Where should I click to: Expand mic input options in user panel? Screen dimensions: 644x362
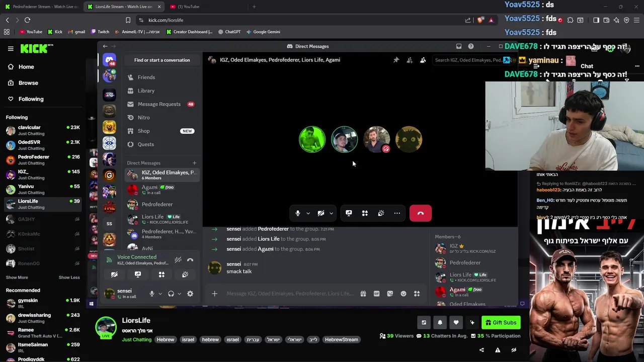pyautogui.click(x=160, y=294)
